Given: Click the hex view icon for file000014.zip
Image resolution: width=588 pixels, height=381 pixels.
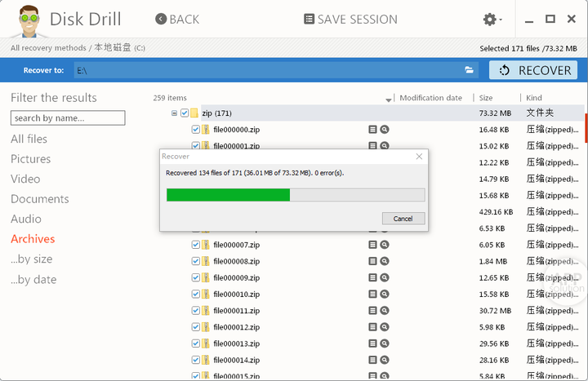Looking at the screenshot, I should (372, 360).
